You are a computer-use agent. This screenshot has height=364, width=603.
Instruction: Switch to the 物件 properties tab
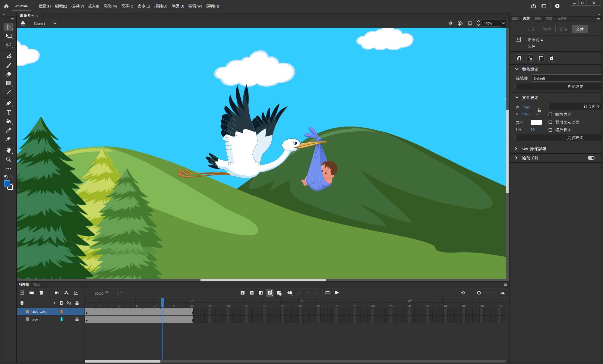pos(547,29)
